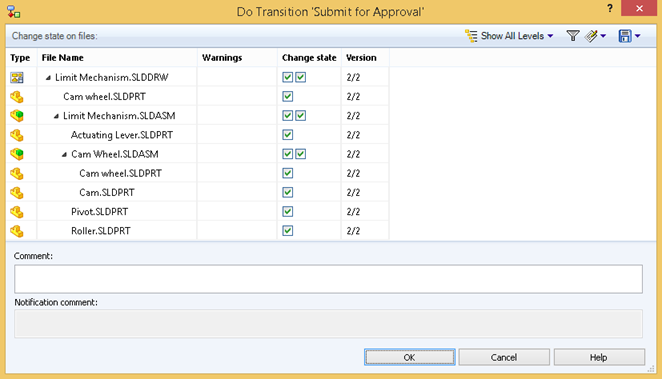Image resolution: width=662 pixels, height=379 pixels.
Task: Click the Cam Wheel.SLDASM assembly type icon
Action: pyautogui.click(x=17, y=154)
